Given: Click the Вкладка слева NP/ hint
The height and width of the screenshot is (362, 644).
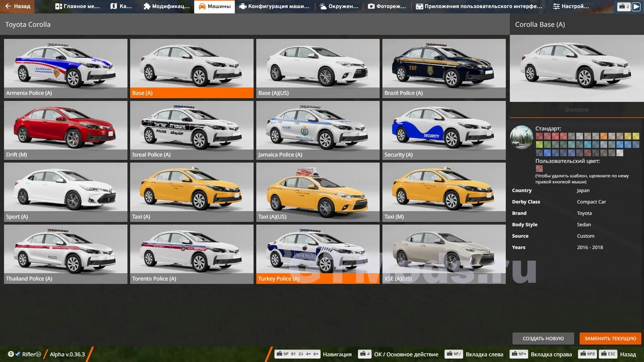Looking at the screenshot, I should 474,354.
